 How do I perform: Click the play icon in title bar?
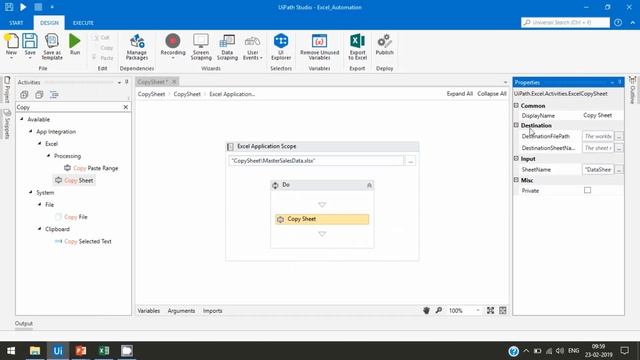pos(23,7)
